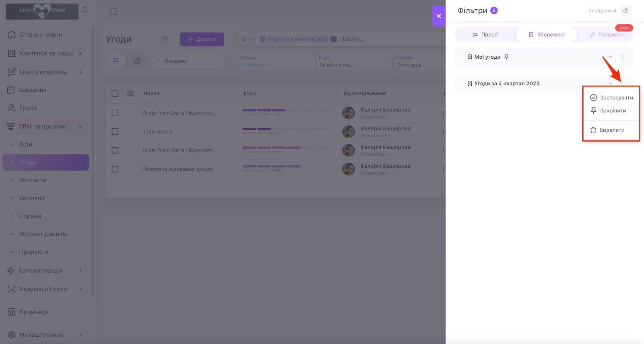The width and height of the screenshot is (644, 344).
Task: Toggle the select-all deals checkbox
Action: pos(115,93)
